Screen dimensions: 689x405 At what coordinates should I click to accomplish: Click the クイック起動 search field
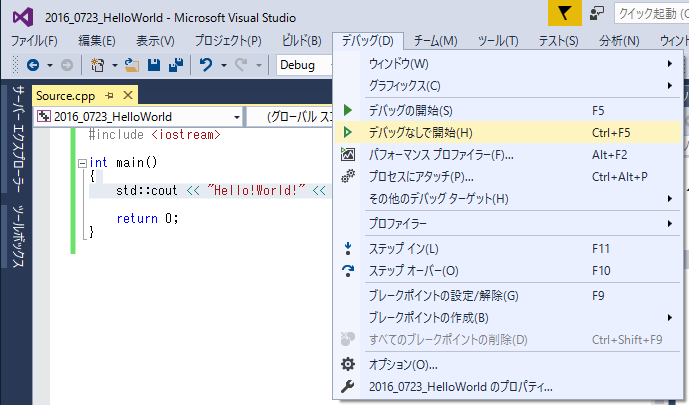pos(652,14)
